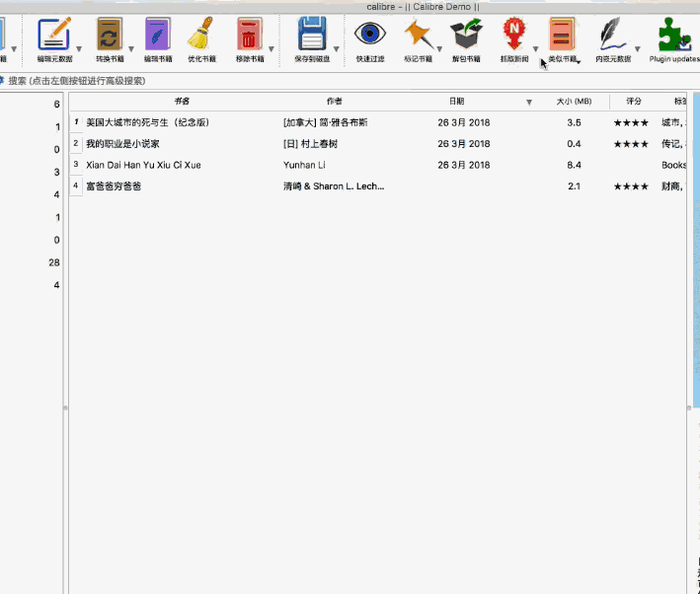Click size value 8.4
The width and height of the screenshot is (700, 594).
574,165
